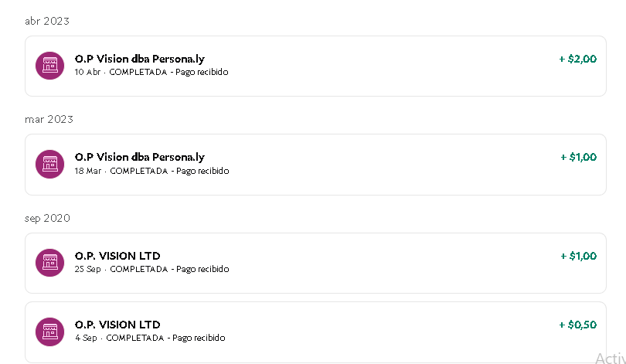Click the + $1,00 amount on the 18 Mar row
Screen dimensions: 626x364
point(579,157)
